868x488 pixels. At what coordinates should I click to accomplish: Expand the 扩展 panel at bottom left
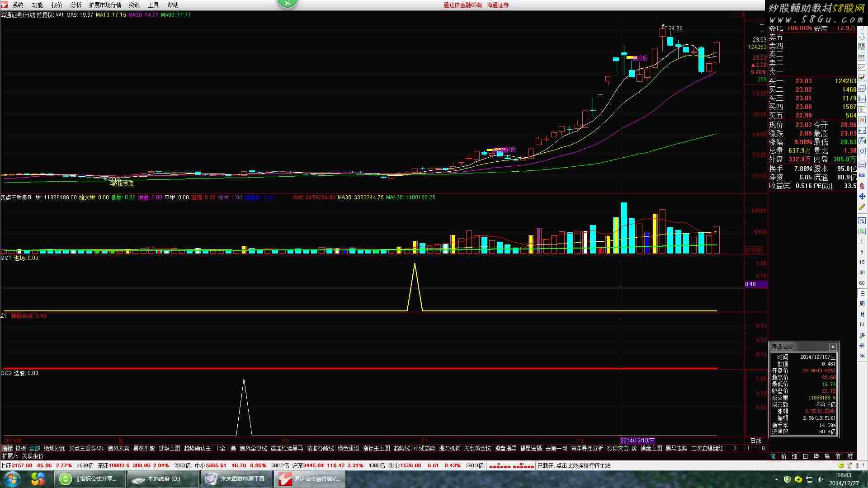[9, 456]
